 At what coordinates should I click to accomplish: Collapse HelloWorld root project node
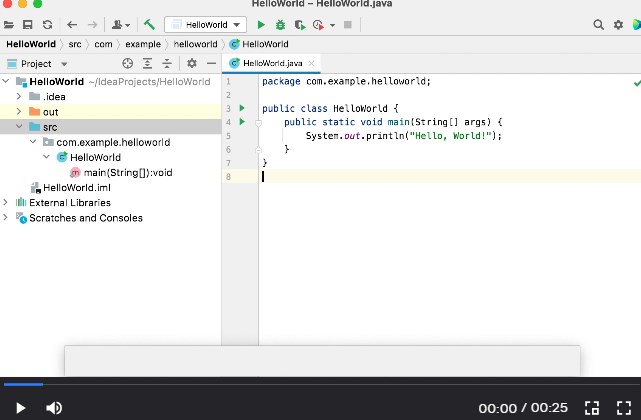[x=6, y=81]
